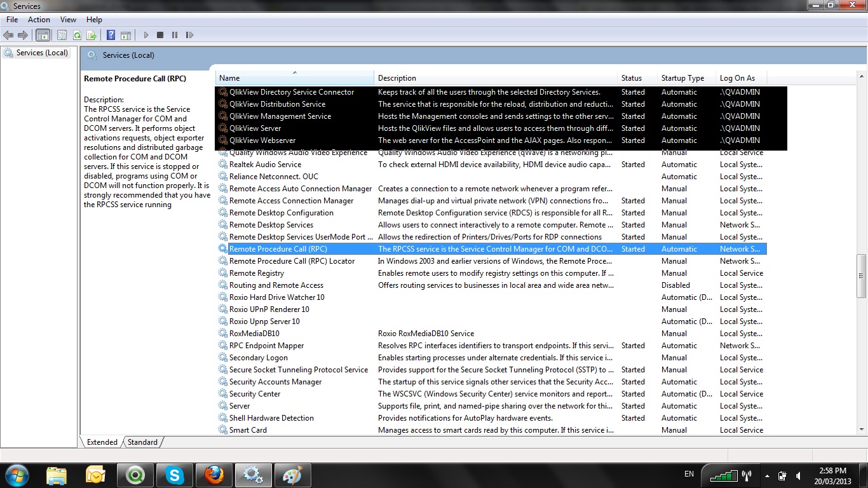Viewport: 868px width, 488px height.
Task: Click gear icon of QlikView Server row
Action: tap(222, 128)
